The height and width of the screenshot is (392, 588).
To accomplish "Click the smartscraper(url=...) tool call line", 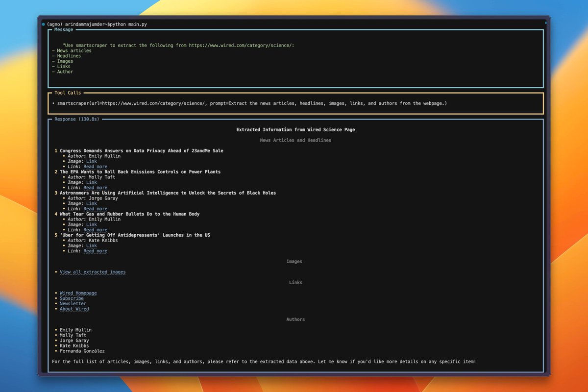I will click(249, 103).
